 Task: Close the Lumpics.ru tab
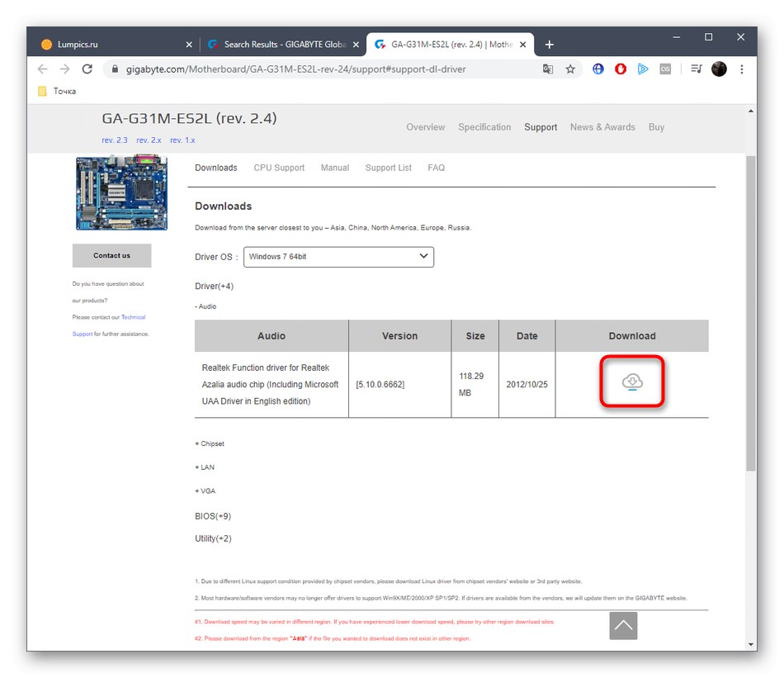click(189, 45)
